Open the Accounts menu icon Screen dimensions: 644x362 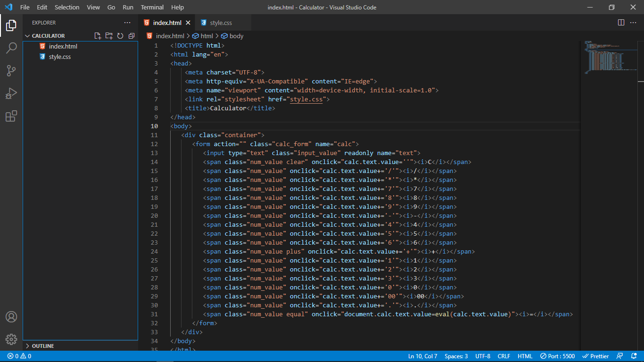click(x=11, y=317)
